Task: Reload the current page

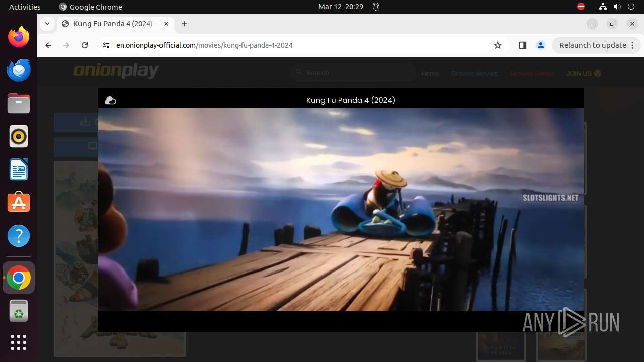Action: [85, 45]
